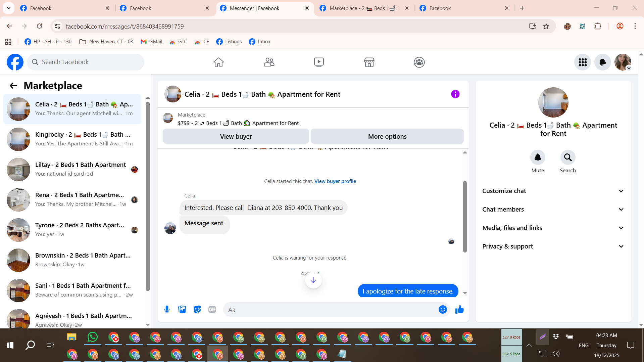Open the New Haven, CT - 03 bookmark folder
This screenshot has width=644, height=362.
[106, 42]
